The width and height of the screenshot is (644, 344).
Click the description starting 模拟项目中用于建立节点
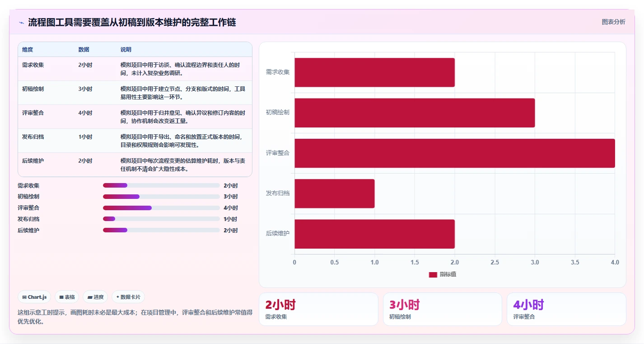pos(183,93)
